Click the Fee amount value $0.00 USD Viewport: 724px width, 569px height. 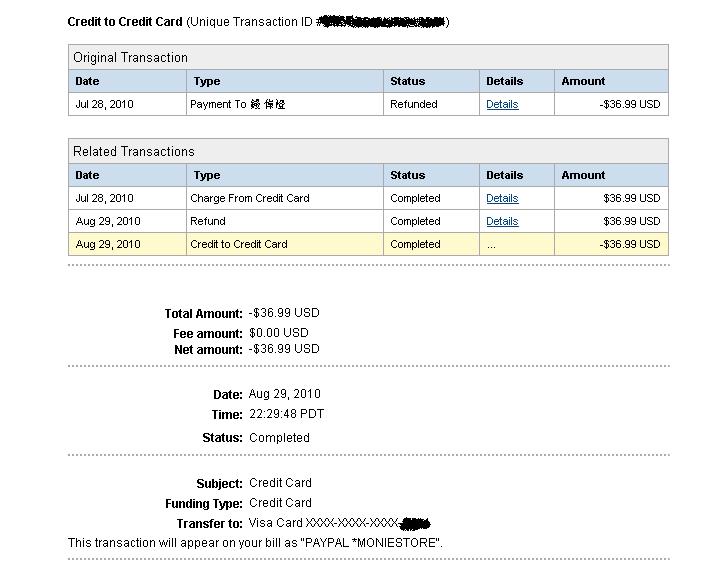coord(279,333)
